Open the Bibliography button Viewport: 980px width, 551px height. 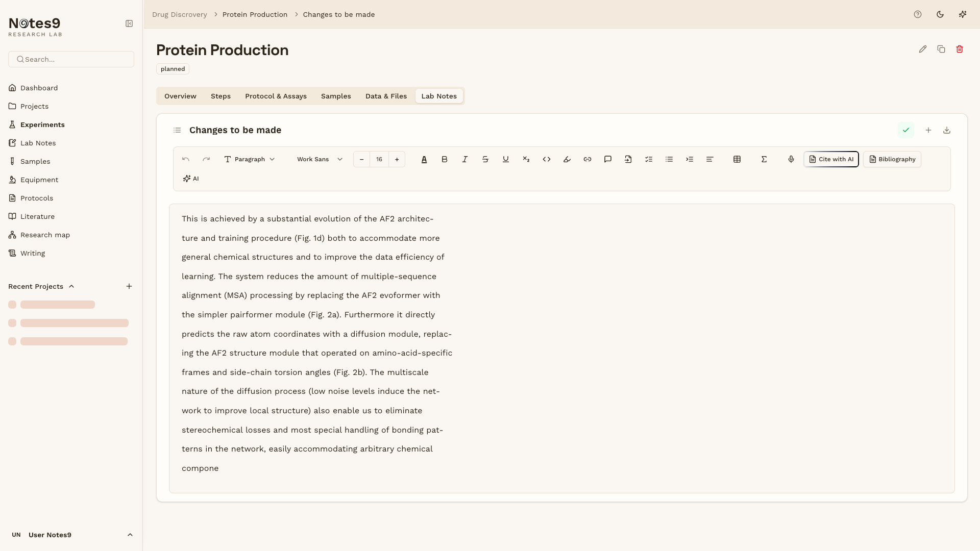[x=892, y=159]
